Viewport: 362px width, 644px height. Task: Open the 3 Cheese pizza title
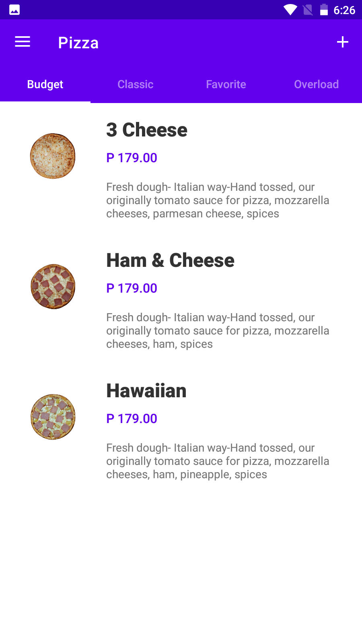coord(147,130)
